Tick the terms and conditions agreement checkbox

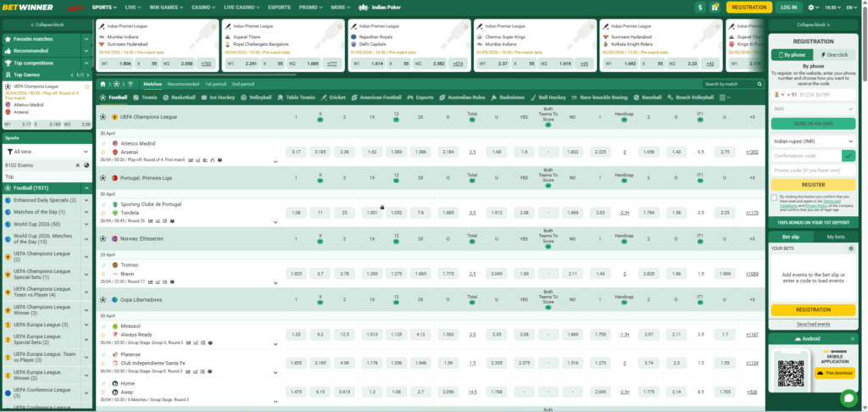point(774,198)
